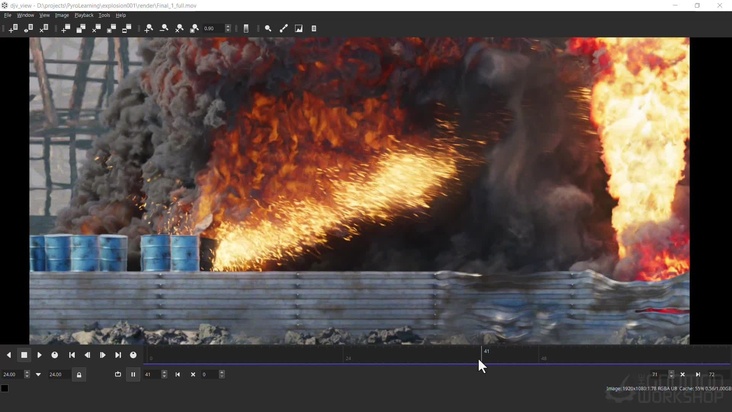The width and height of the screenshot is (732, 412).
Task: Select the color picker eyedropper tool
Action: (283, 28)
